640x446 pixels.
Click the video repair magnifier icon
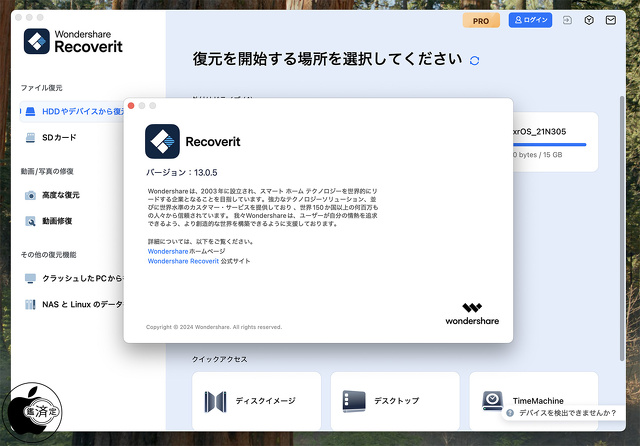tap(30, 221)
